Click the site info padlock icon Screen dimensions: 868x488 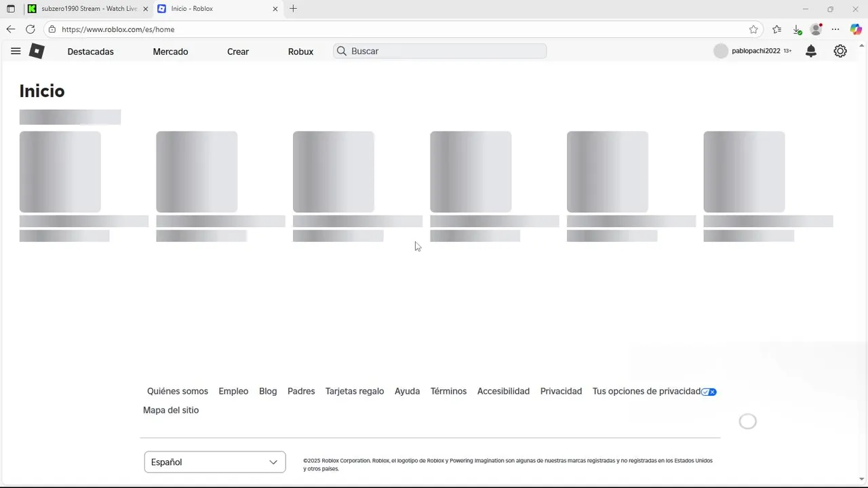point(52,29)
